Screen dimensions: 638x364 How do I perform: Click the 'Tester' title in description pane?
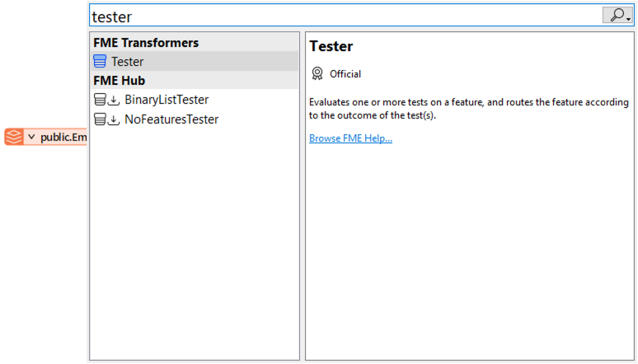(x=331, y=46)
